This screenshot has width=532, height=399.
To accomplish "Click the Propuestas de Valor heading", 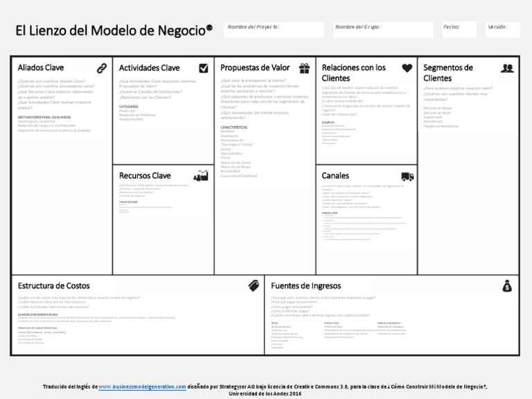I will [x=255, y=67].
